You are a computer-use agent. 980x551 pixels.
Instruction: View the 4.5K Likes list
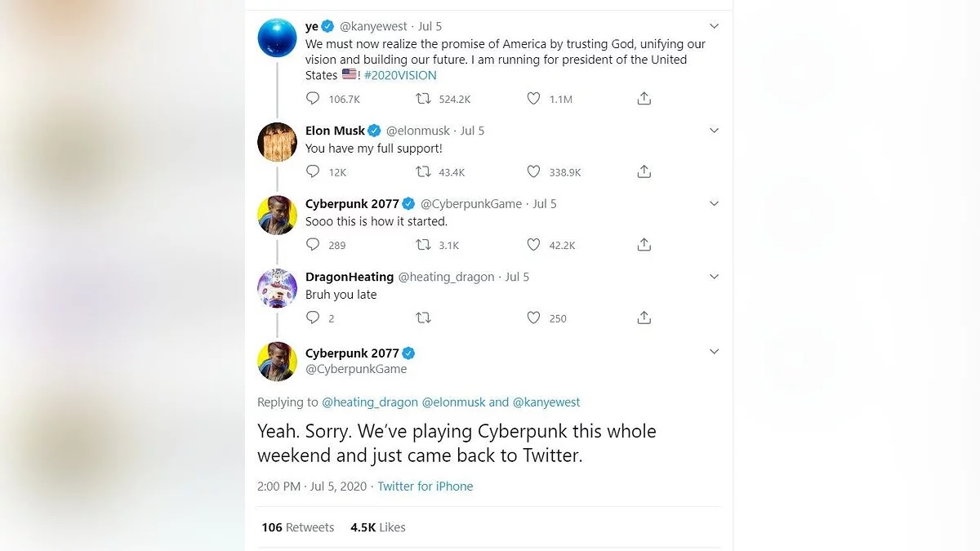(x=377, y=527)
